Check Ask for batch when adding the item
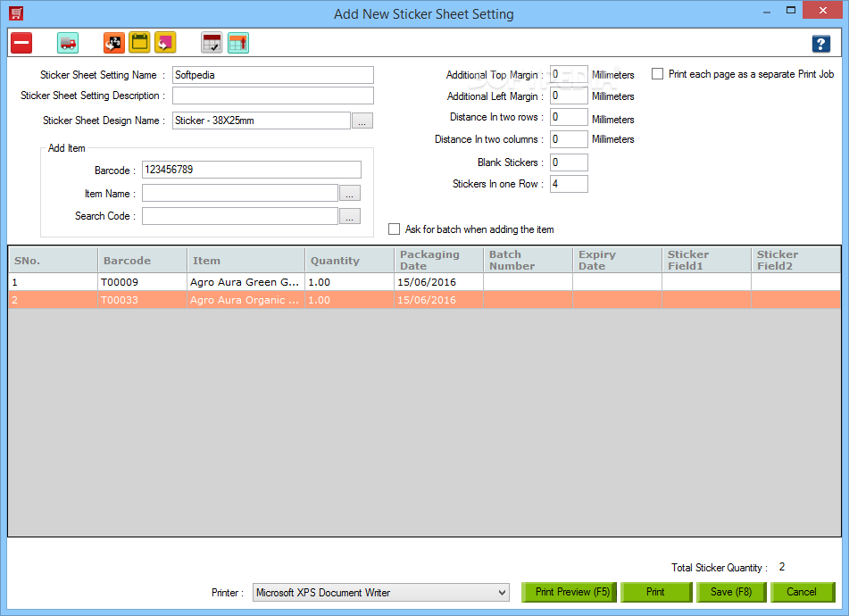The width and height of the screenshot is (849, 616). [x=395, y=229]
